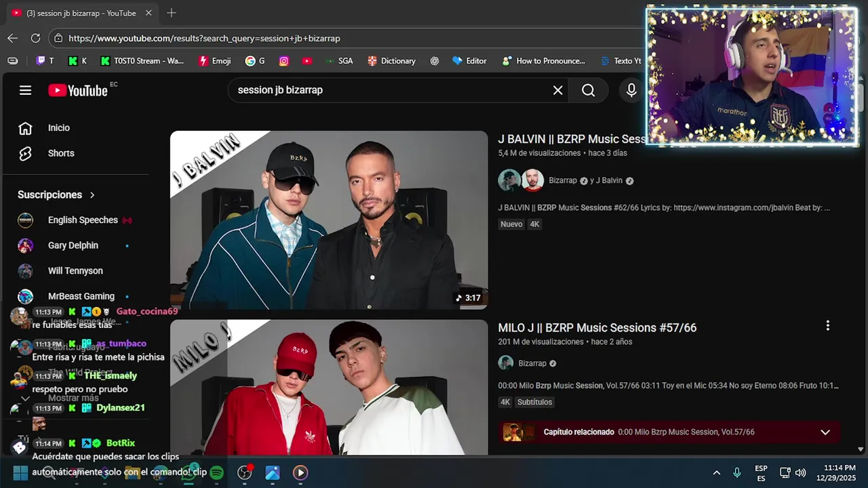Go to the YouTube logo home page
The height and width of the screenshot is (488, 868).
point(78,90)
